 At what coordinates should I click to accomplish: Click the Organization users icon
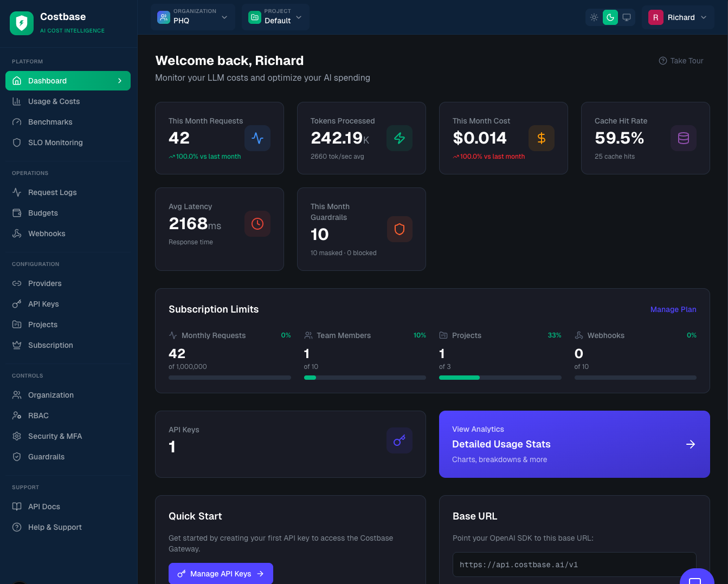[x=17, y=395]
